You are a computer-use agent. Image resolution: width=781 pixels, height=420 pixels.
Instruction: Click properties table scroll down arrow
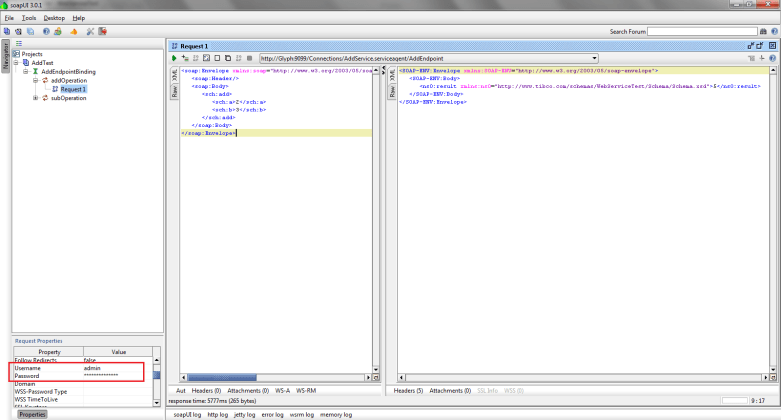point(156,403)
